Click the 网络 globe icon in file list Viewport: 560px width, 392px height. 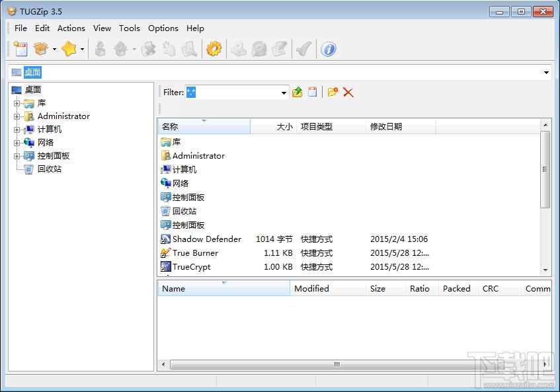pyautogui.click(x=165, y=183)
